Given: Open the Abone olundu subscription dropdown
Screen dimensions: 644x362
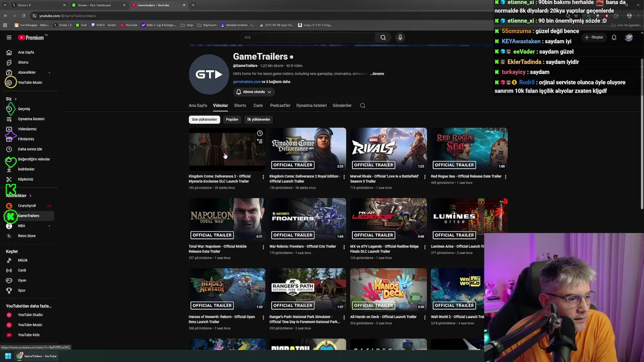Looking at the screenshot, I should pos(254,92).
